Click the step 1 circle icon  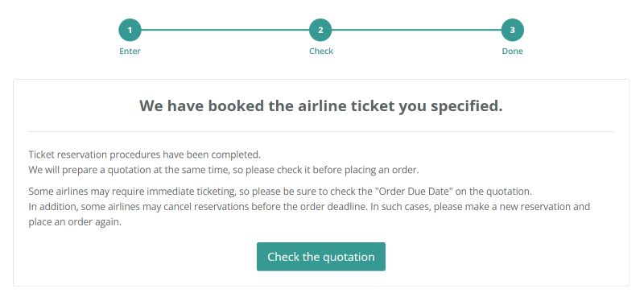coord(130,30)
